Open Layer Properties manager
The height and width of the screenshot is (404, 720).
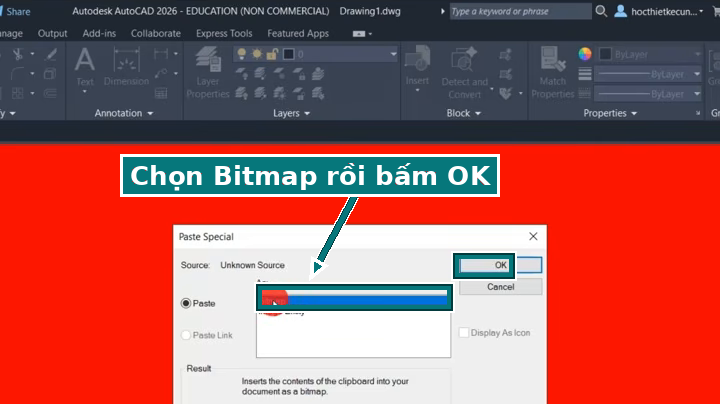coord(208,73)
